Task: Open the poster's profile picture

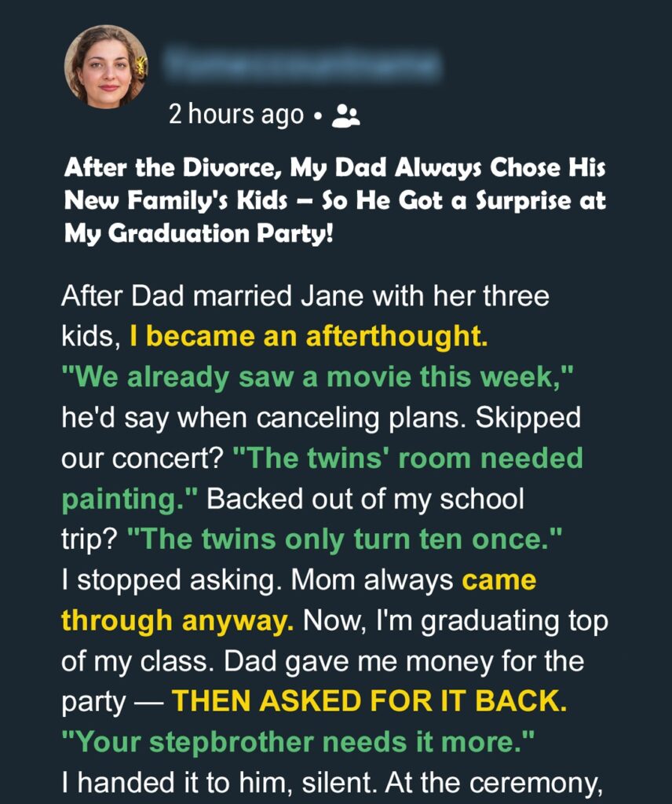Action: coord(106,67)
